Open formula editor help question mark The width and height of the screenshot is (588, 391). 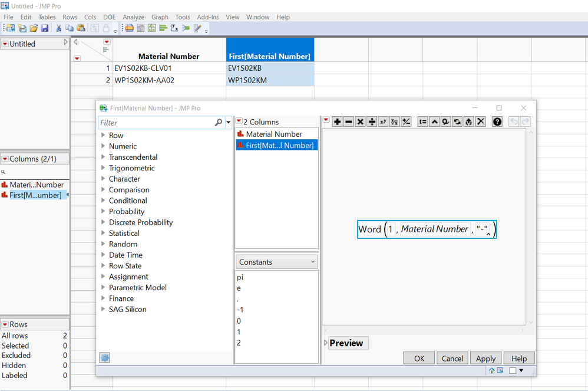click(497, 121)
